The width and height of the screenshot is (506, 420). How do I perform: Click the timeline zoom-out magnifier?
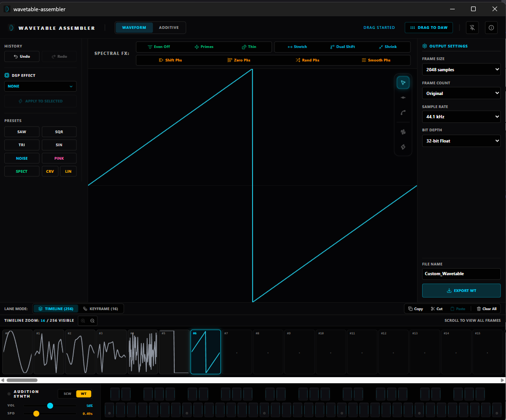[x=92, y=321]
